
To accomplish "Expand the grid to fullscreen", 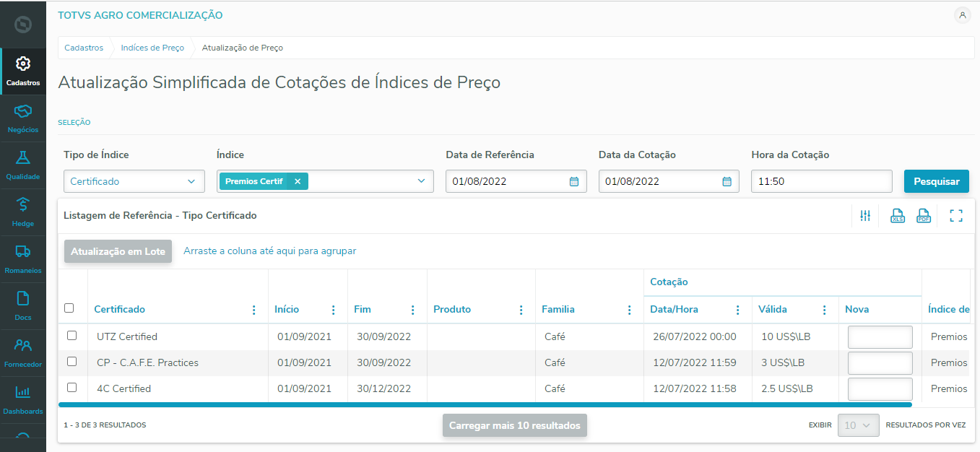I will [956, 215].
